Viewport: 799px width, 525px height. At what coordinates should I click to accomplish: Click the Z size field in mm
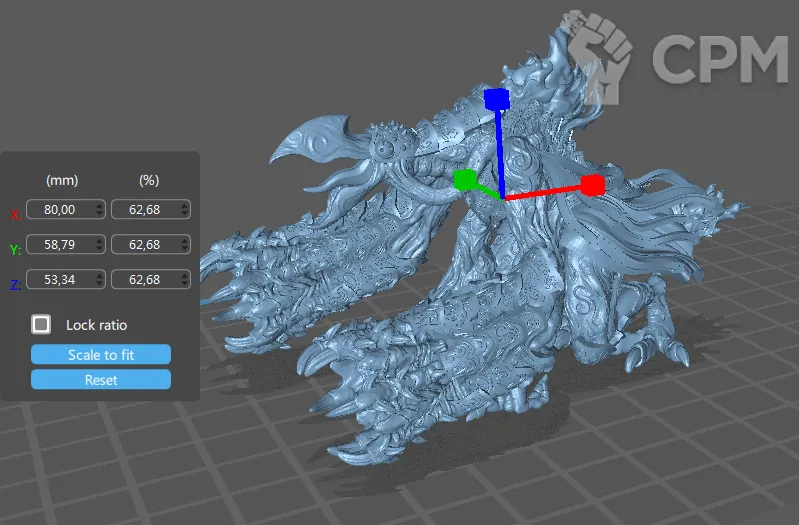59,279
